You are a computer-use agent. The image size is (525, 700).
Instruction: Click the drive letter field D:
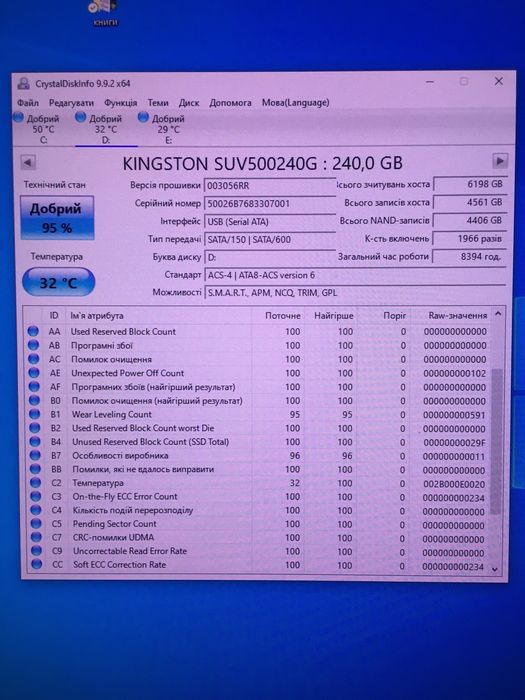coord(270,258)
